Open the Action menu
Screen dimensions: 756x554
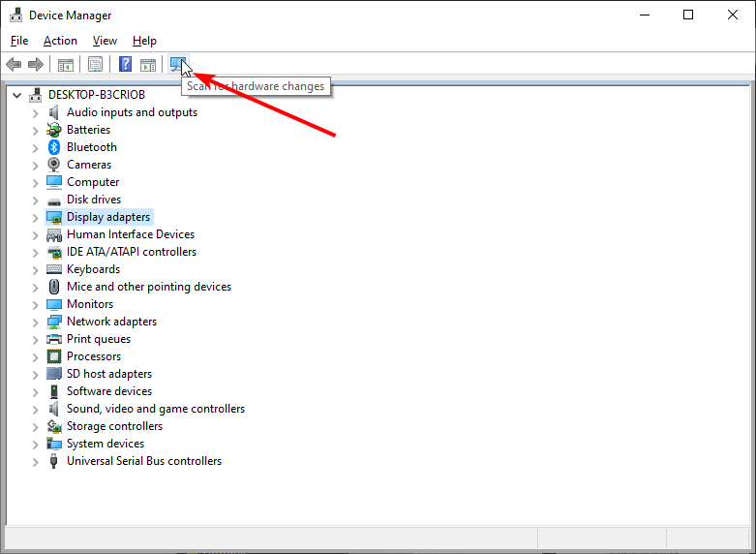(60, 41)
